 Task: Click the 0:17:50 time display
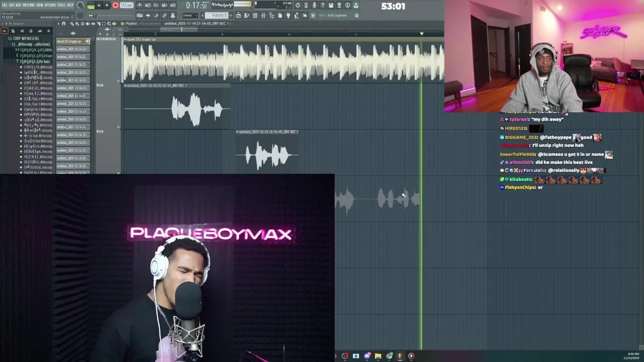(x=196, y=6)
